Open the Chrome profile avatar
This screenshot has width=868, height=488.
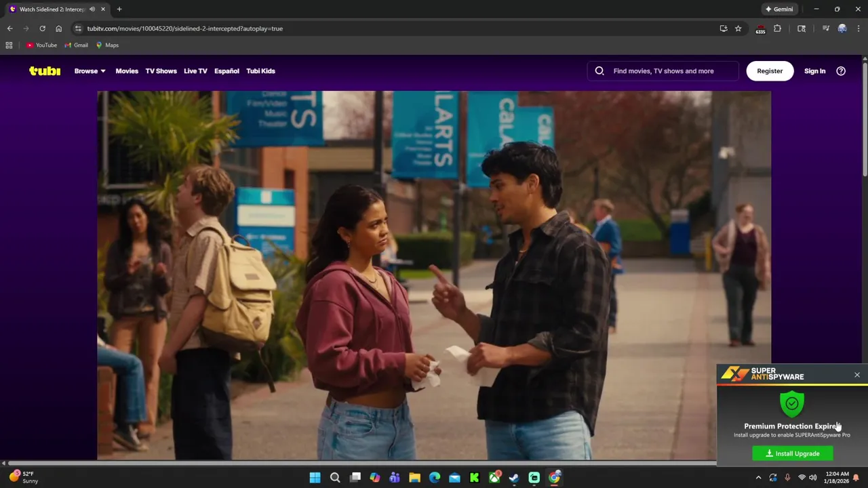tap(842, 28)
